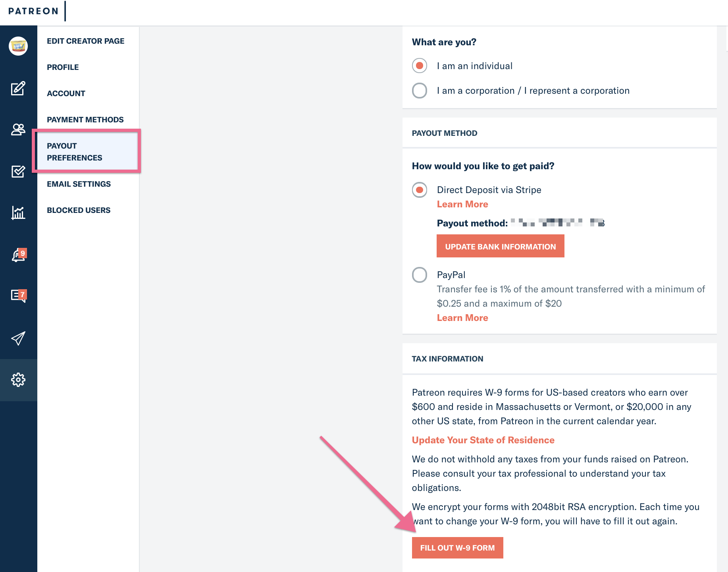The width and height of the screenshot is (728, 572).
Task: Choose PayPal as payout method
Action: pos(420,275)
